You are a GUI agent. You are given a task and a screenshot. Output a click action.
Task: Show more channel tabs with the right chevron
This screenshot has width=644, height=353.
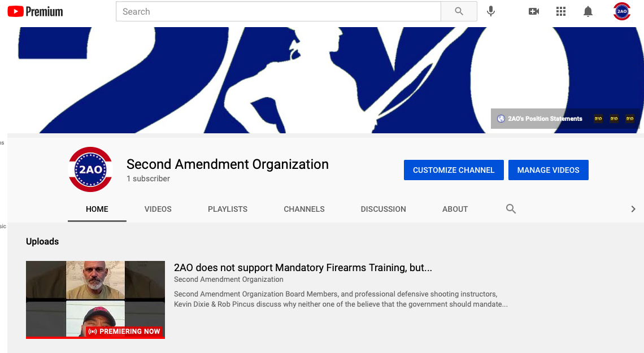(x=633, y=209)
